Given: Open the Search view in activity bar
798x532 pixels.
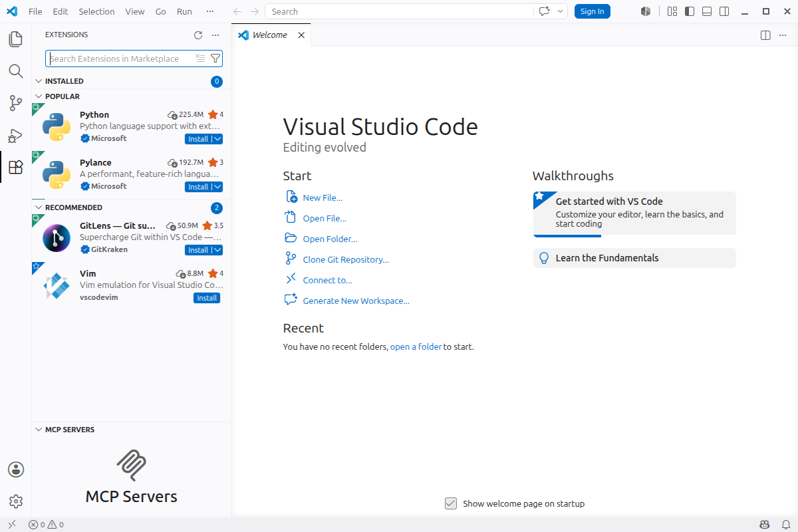Looking at the screenshot, I should pyautogui.click(x=15, y=71).
